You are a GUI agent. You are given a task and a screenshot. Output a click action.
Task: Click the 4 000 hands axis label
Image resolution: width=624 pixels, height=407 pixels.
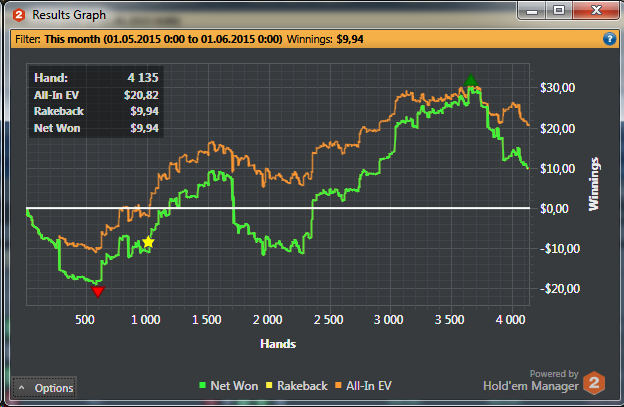tap(511, 319)
